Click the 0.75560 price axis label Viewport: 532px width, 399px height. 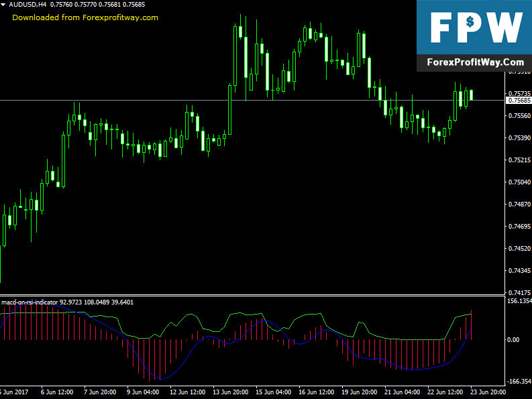[x=519, y=116]
